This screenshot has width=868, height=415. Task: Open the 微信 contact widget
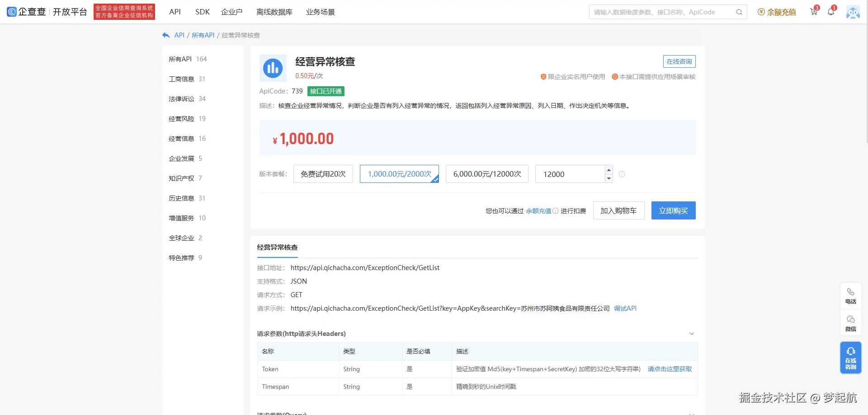[x=851, y=323]
